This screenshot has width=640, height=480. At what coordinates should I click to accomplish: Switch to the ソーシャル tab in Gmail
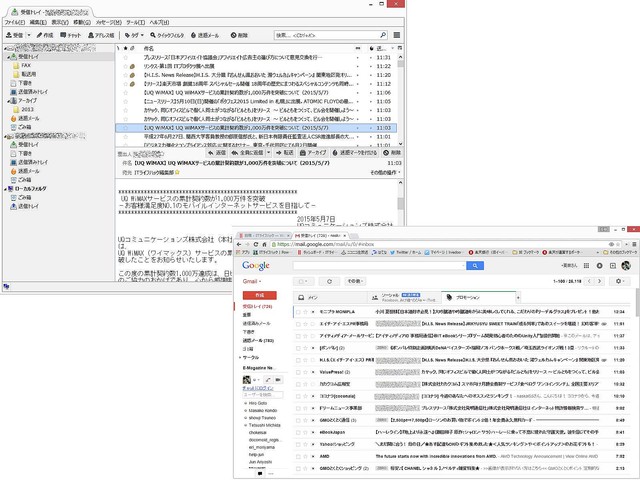404,298
